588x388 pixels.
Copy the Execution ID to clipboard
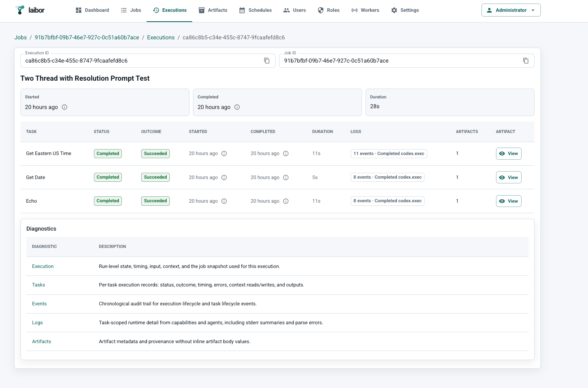267,61
